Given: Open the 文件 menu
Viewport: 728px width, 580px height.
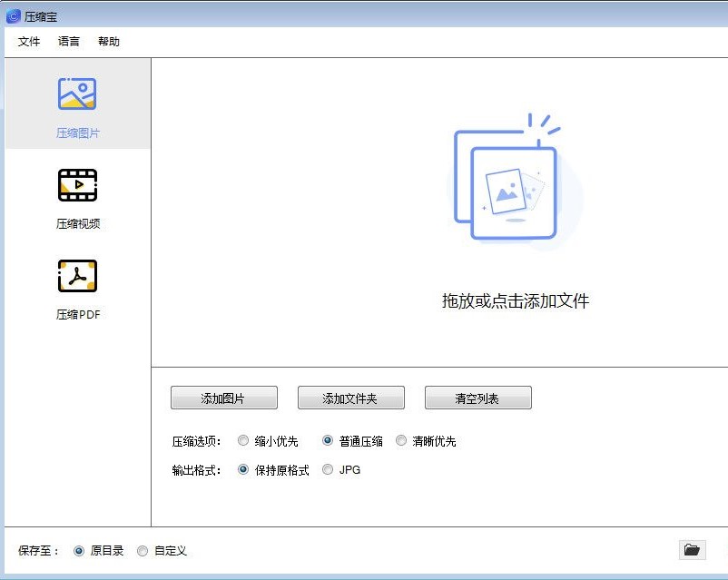Looking at the screenshot, I should (28, 41).
